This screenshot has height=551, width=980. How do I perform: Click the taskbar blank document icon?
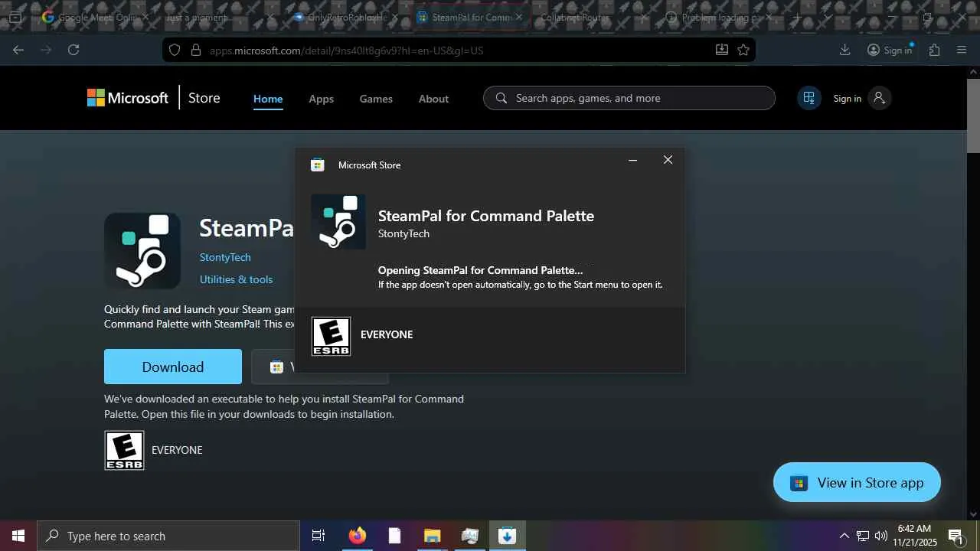[x=394, y=536]
